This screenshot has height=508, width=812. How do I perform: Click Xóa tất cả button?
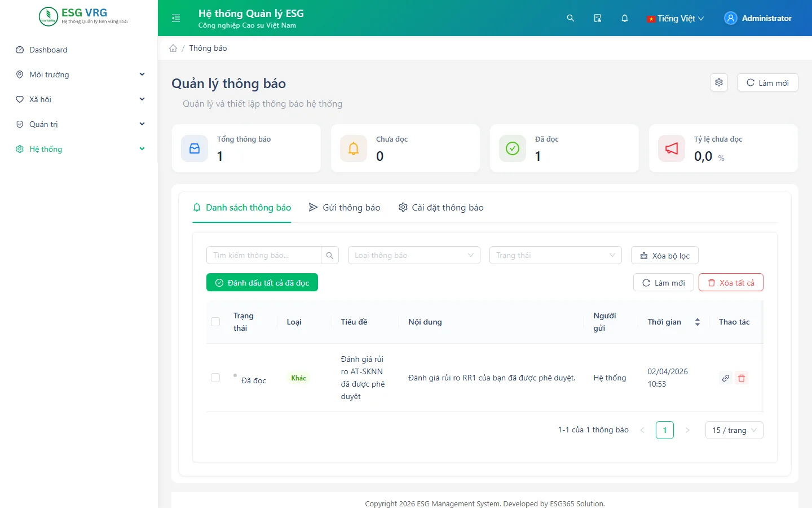tap(731, 282)
